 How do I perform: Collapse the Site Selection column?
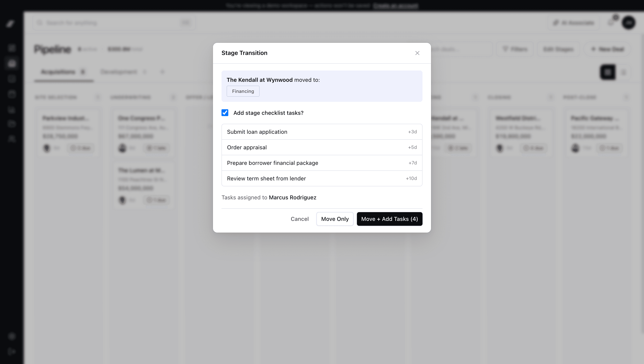[98, 97]
